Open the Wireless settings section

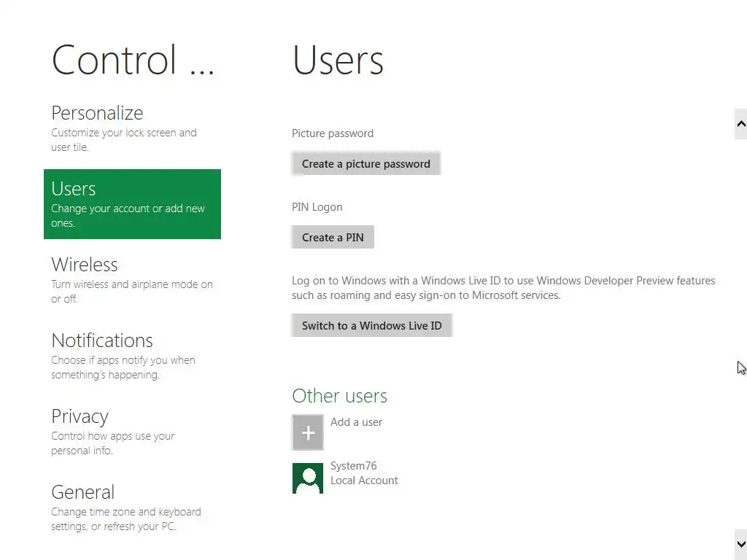coord(132,279)
